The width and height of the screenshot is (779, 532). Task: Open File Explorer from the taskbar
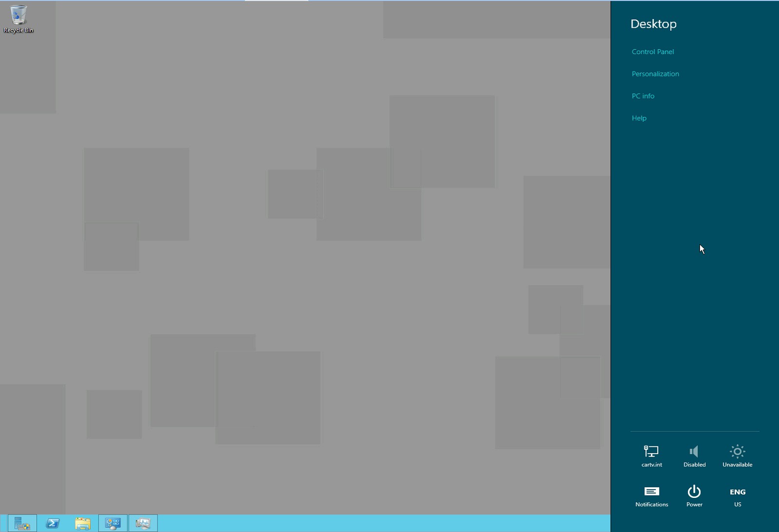(x=83, y=523)
